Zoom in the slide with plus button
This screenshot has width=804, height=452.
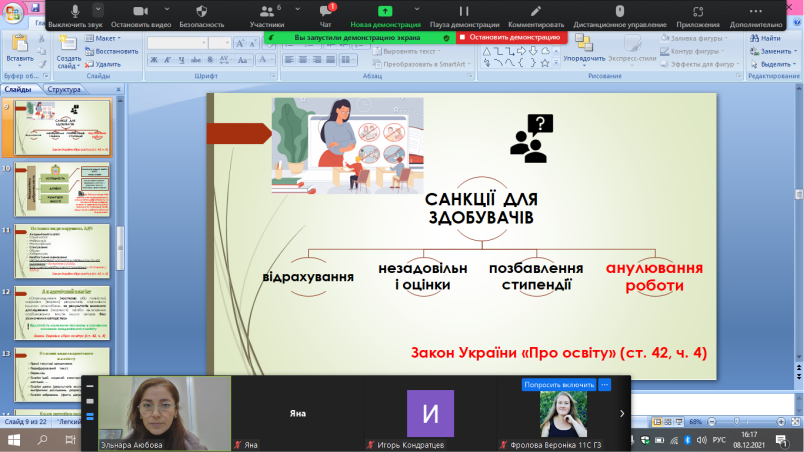click(781, 421)
